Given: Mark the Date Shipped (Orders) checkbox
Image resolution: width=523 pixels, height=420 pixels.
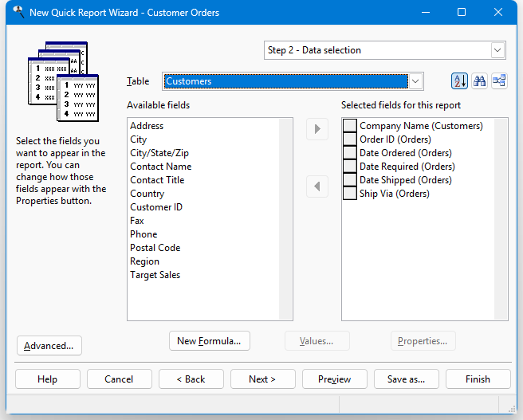Looking at the screenshot, I should (x=350, y=180).
